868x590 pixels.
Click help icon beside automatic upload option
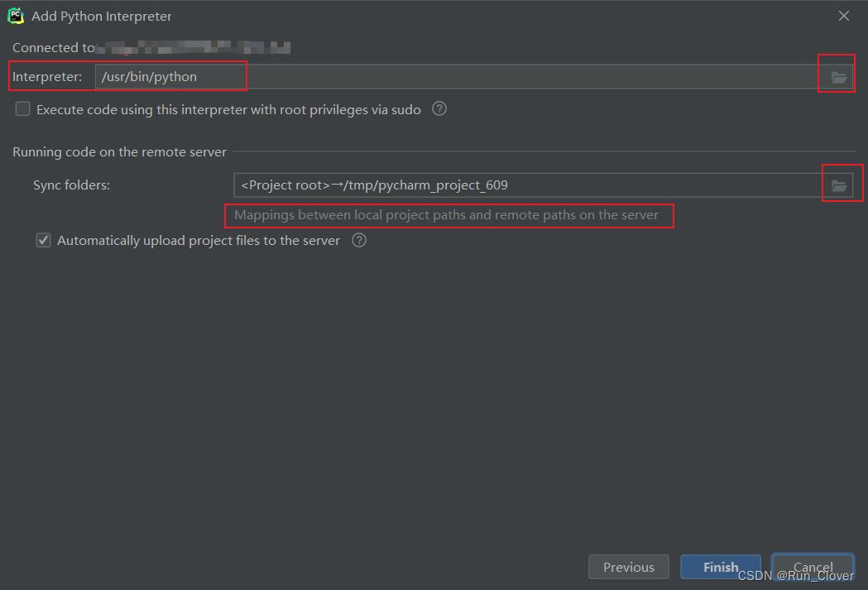pyautogui.click(x=359, y=240)
